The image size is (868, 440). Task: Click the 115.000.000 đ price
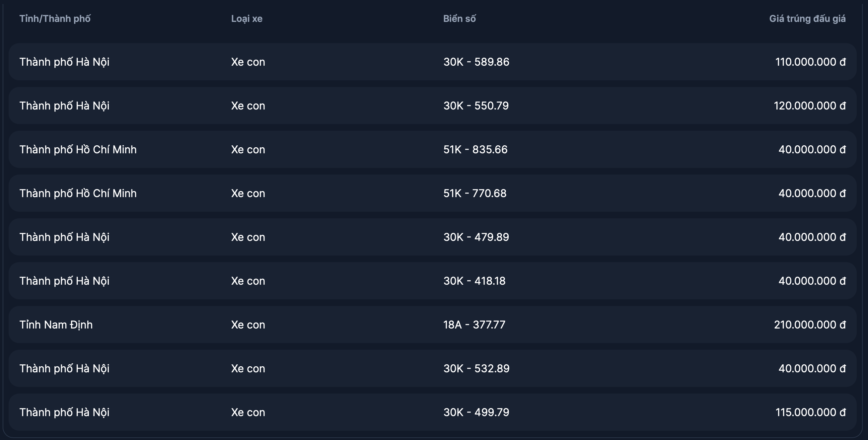coord(810,412)
